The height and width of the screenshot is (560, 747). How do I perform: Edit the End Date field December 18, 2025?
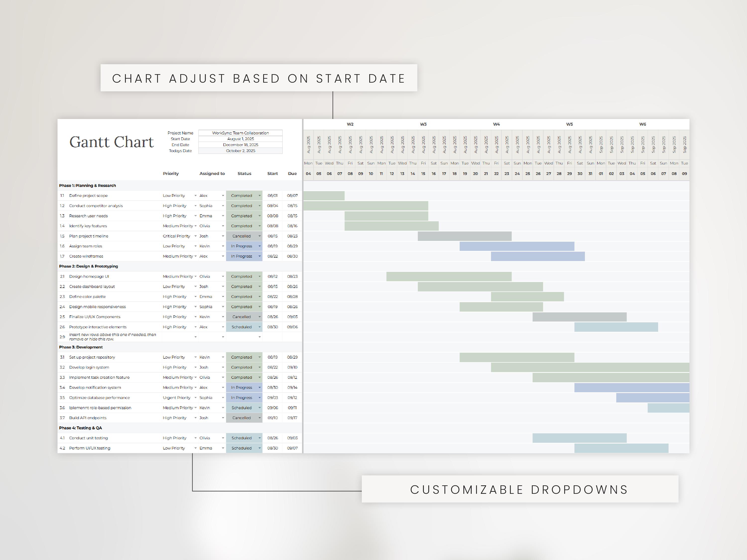[x=241, y=144]
